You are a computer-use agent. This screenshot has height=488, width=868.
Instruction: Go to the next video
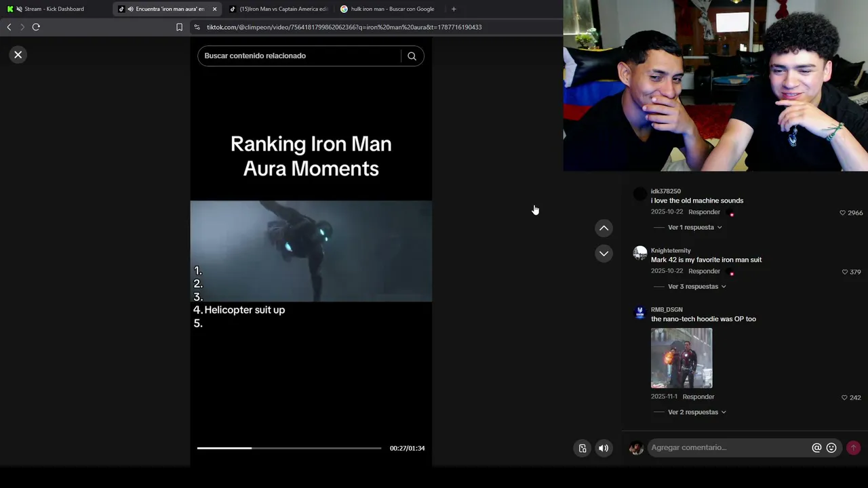(x=604, y=253)
